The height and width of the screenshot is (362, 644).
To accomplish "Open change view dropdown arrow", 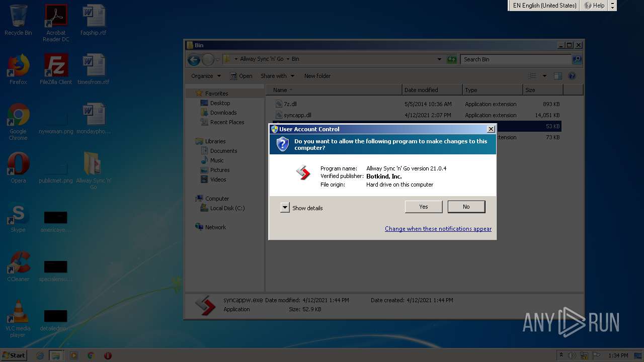I will click(544, 76).
